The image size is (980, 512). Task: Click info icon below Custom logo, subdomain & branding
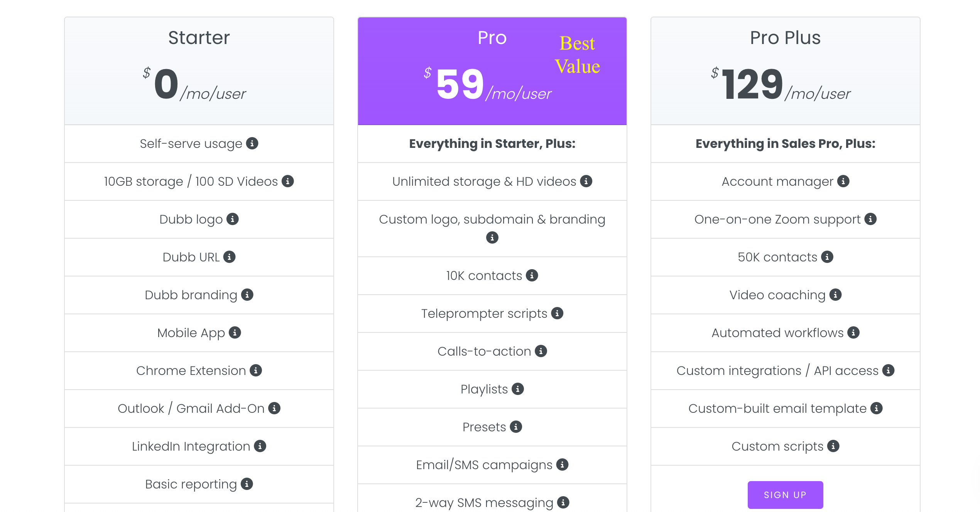coord(492,237)
